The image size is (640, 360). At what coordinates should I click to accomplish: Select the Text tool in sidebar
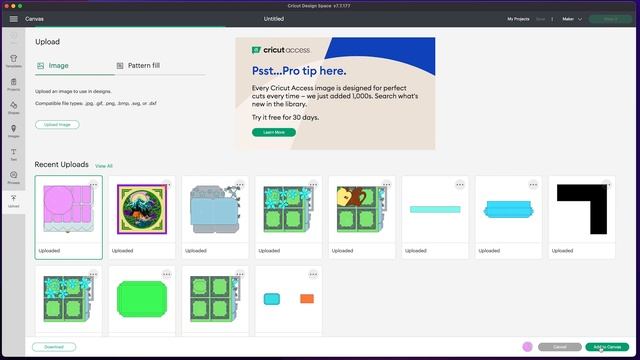pyautogui.click(x=13, y=155)
